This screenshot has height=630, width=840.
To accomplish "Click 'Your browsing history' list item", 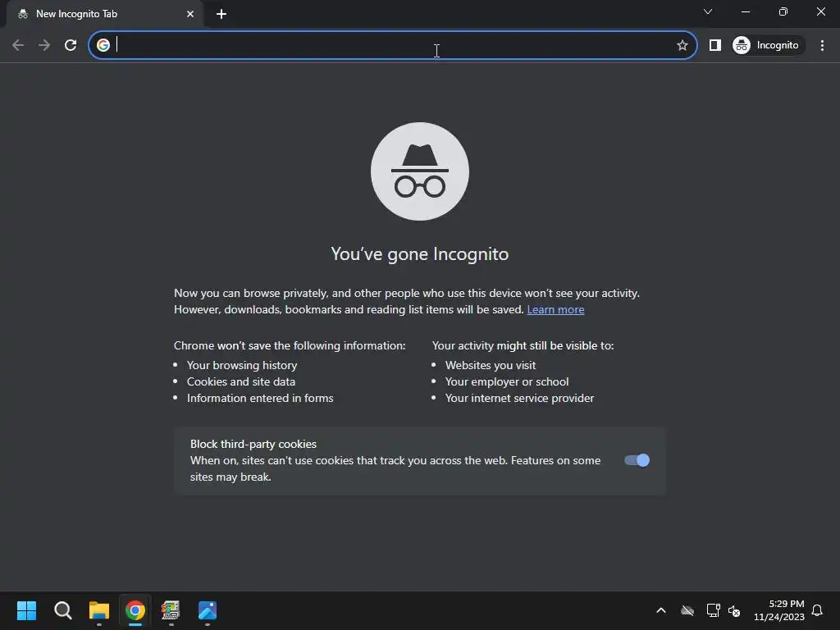I will 242,365.
